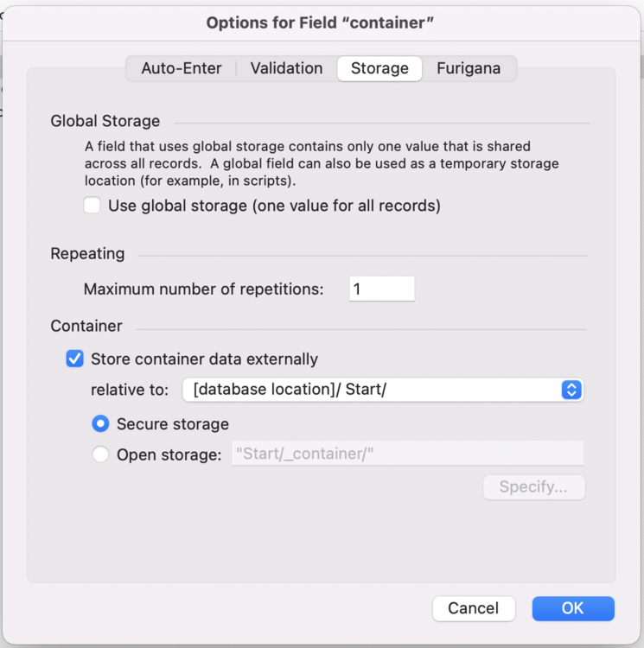The width and height of the screenshot is (644, 648).
Task: Uncheck Store container data externally
Action: [75, 359]
